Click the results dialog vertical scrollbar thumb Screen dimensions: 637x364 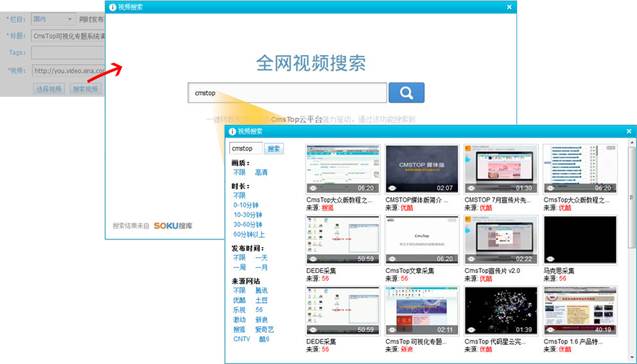(x=632, y=197)
